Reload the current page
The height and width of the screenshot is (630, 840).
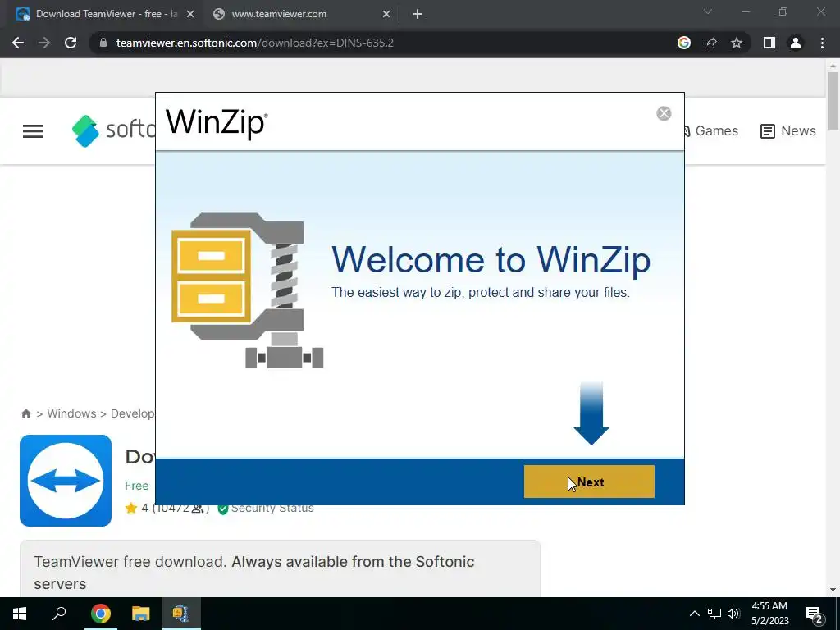tap(71, 43)
